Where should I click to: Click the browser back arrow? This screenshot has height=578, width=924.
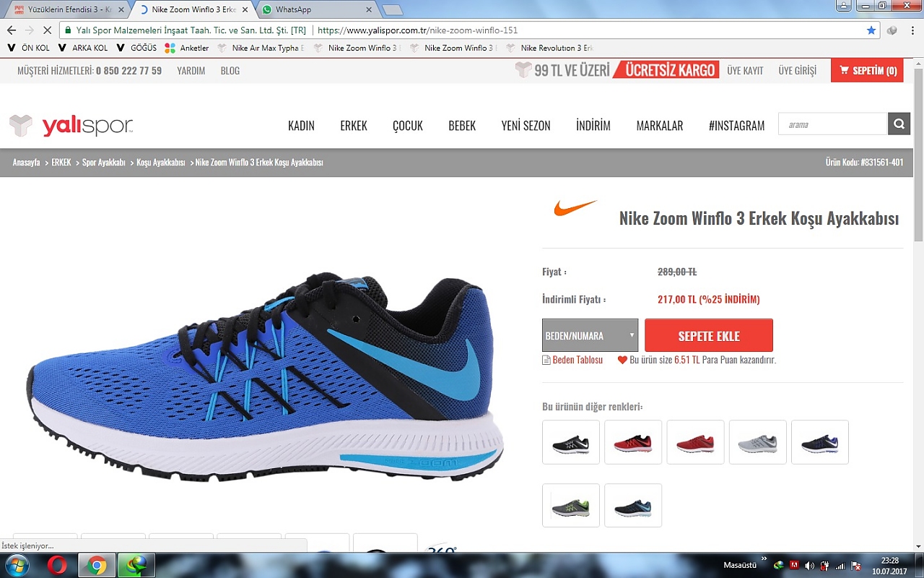pos(12,30)
